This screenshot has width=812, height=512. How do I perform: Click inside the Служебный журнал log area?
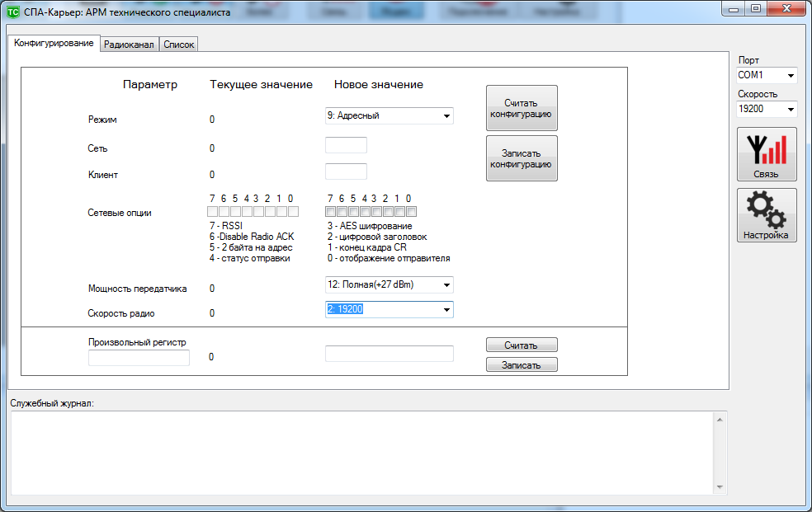[x=361, y=453]
